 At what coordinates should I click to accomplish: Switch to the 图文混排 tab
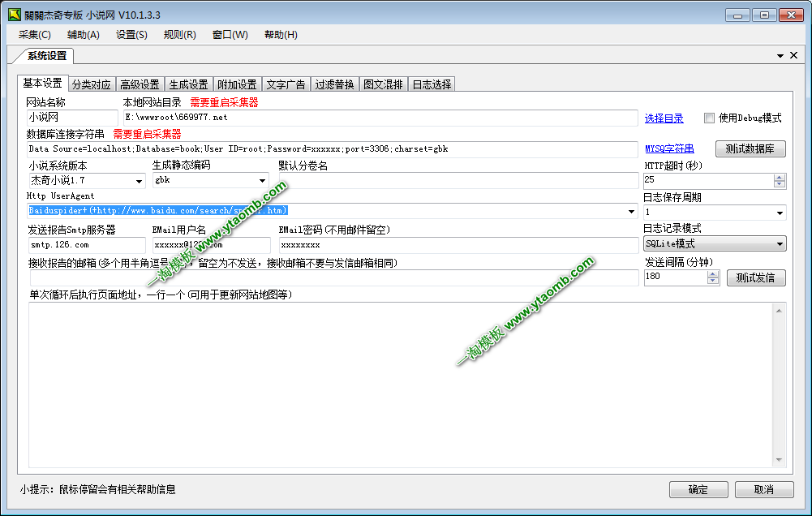(x=383, y=84)
